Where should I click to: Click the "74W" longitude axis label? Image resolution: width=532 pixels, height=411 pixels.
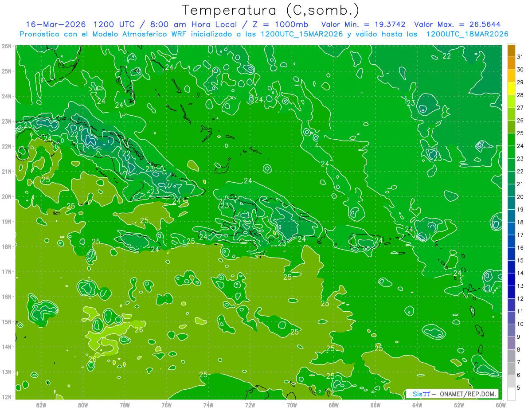[208, 405]
